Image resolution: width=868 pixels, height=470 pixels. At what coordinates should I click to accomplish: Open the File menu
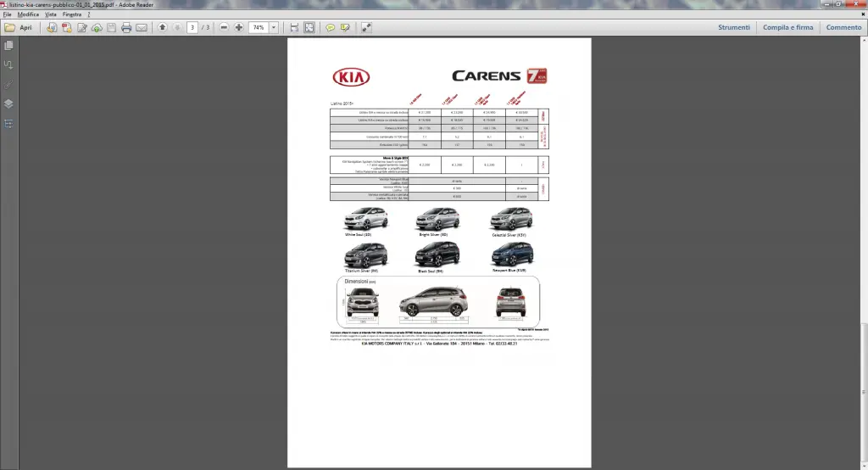pyautogui.click(x=7, y=14)
